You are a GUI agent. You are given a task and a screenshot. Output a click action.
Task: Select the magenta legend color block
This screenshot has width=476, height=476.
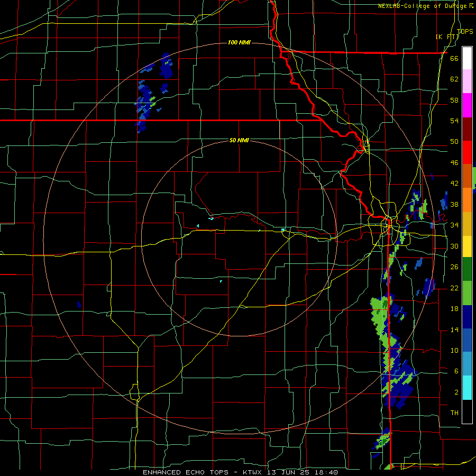tap(467, 105)
